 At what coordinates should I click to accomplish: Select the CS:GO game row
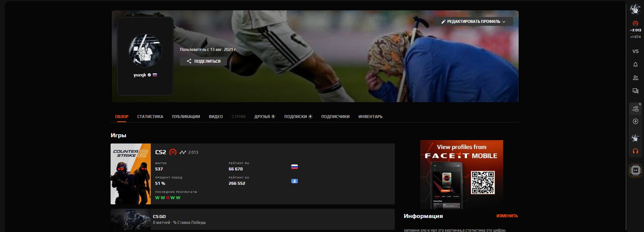click(253, 219)
